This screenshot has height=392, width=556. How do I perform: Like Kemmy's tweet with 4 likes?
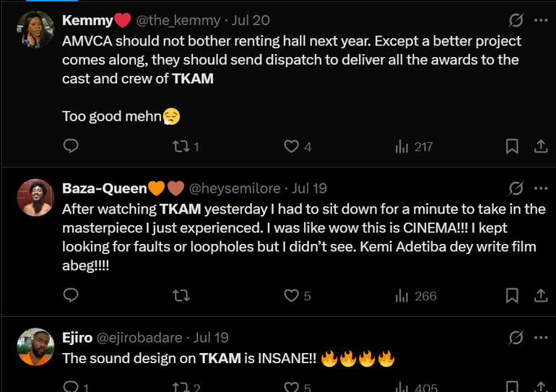[291, 147]
